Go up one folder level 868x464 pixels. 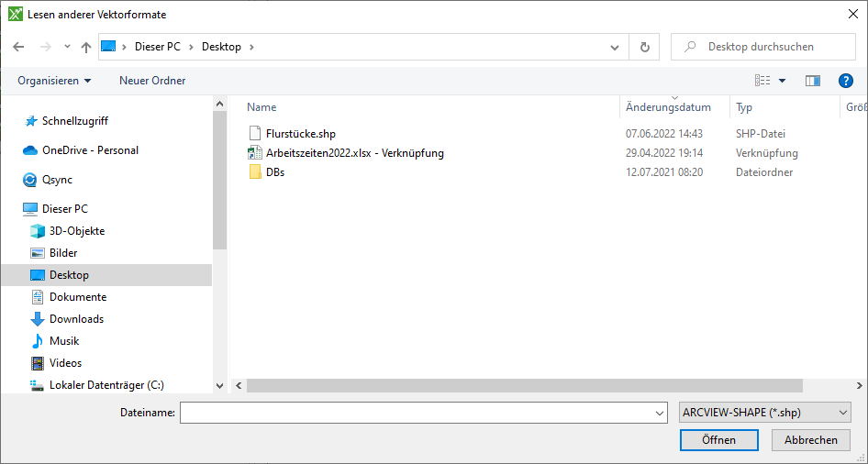coord(86,47)
